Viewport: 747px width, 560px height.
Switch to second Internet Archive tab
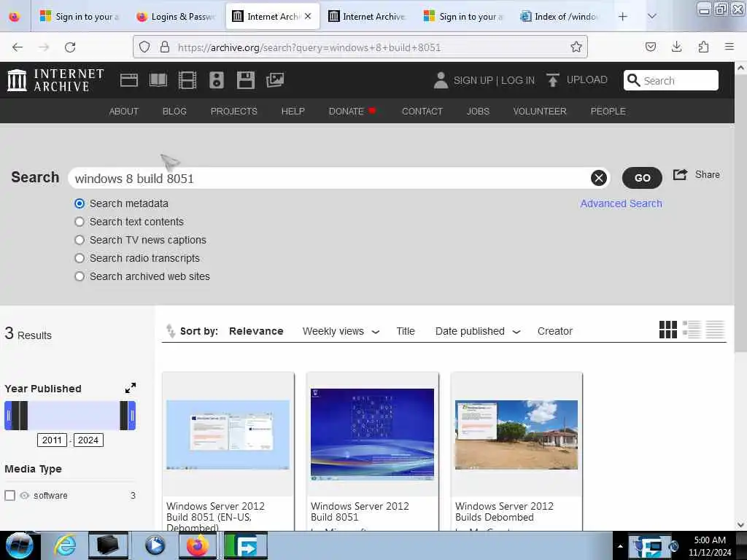368,17
